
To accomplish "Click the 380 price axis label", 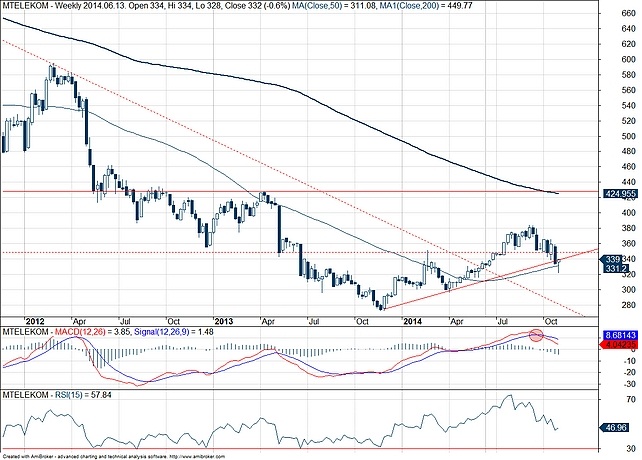I will 628,229.
